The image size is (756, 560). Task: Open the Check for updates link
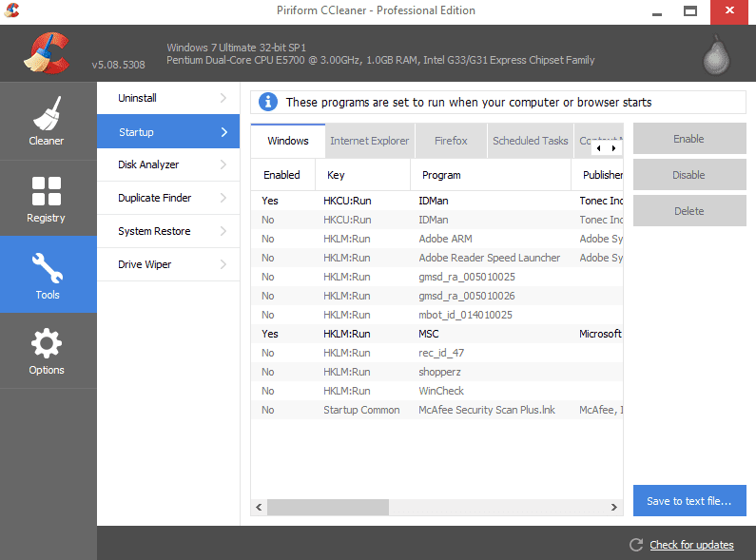(691, 545)
